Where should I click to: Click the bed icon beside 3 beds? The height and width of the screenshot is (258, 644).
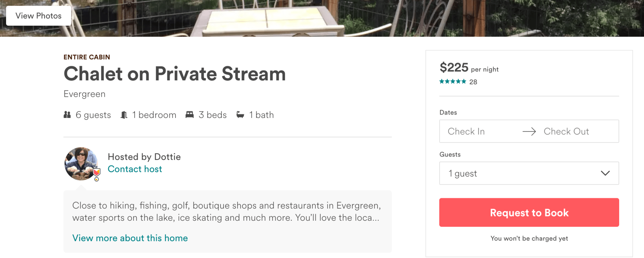(190, 115)
